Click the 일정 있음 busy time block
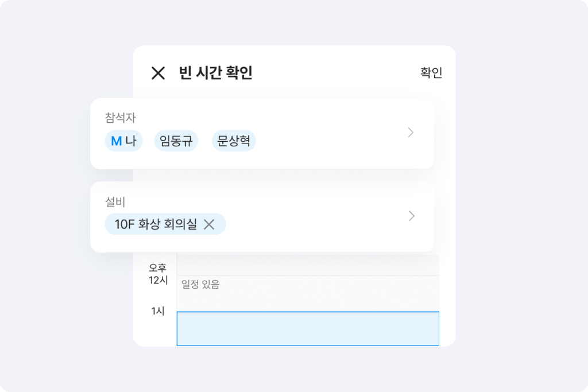 [x=308, y=293]
